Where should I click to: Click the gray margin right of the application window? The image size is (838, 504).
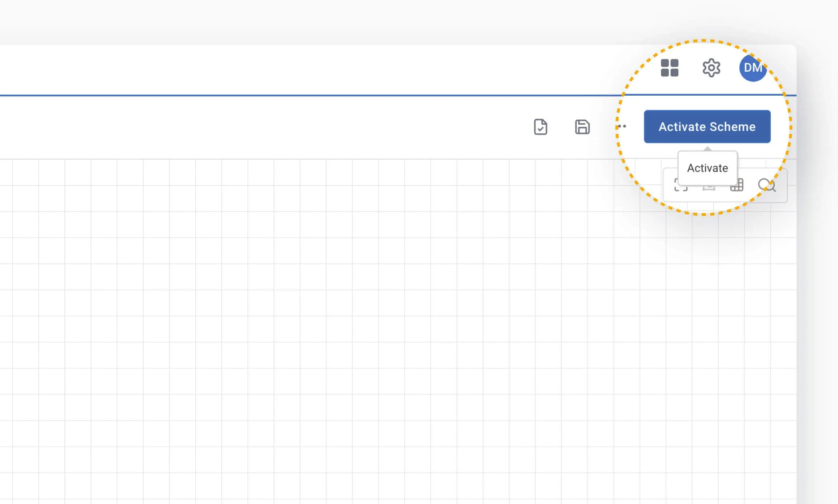[818, 291]
